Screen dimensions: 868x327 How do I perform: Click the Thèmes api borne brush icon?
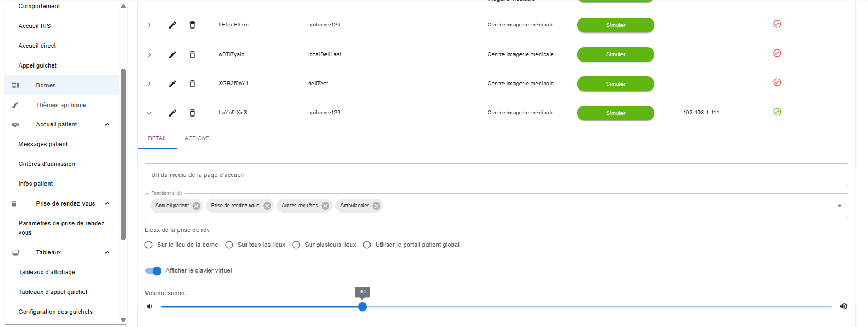(15, 105)
